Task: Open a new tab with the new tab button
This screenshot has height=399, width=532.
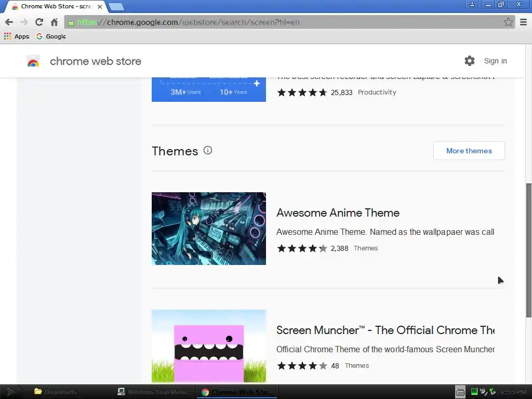Action: tap(116, 6)
